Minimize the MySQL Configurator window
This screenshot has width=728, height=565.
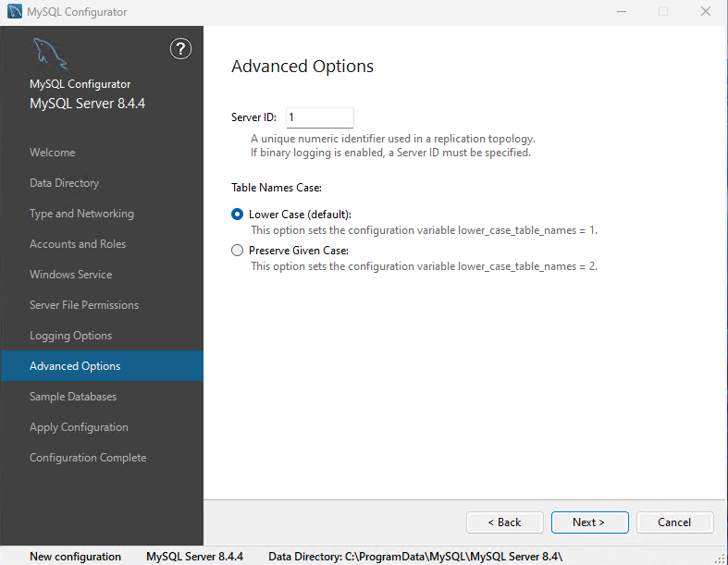pyautogui.click(x=622, y=11)
